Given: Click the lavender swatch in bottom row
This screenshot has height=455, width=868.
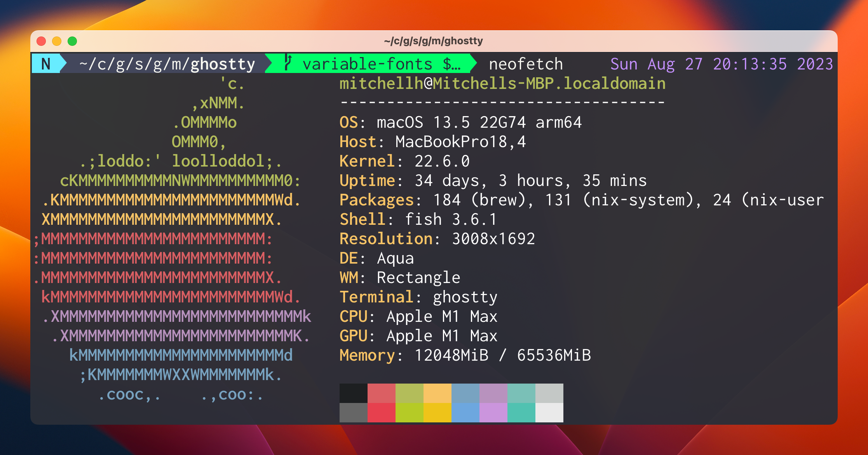Looking at the screenshot, I should click(493, 413).
